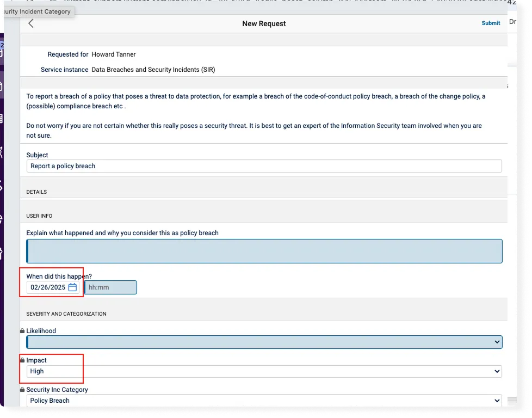This screenshot has height=418, width=532.
Task: Click the lock icon beside Likelihood
Action: click(x=22, y=330)
